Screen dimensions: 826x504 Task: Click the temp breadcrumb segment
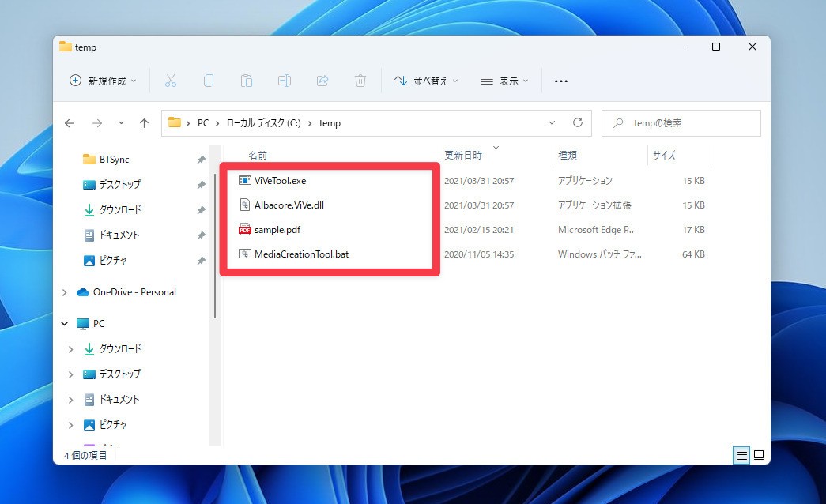point(330,123)
